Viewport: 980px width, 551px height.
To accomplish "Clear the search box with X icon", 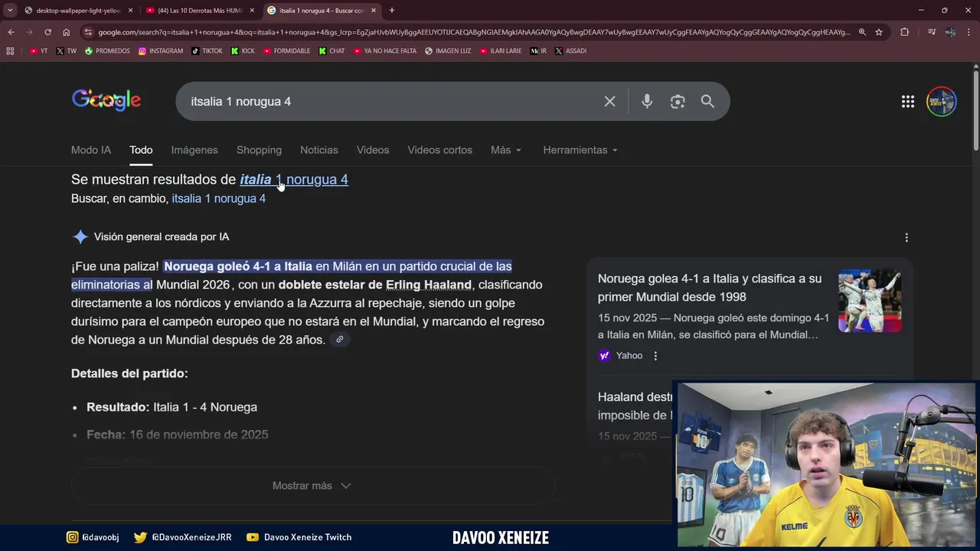I will 609,101.
